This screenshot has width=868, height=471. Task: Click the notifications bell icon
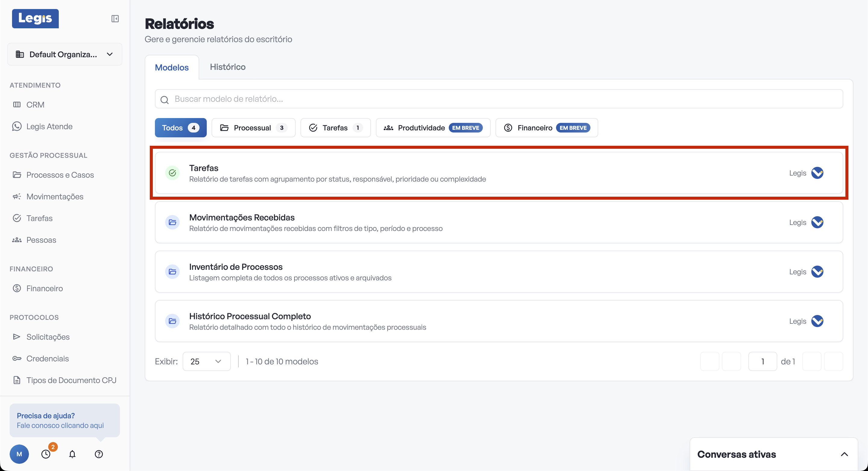coord(72,454)
